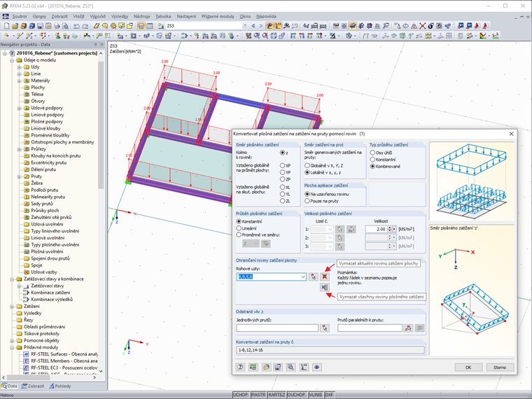
Task: Click the save settings diskette icon in dialog
Action: (x=278, y=367)
